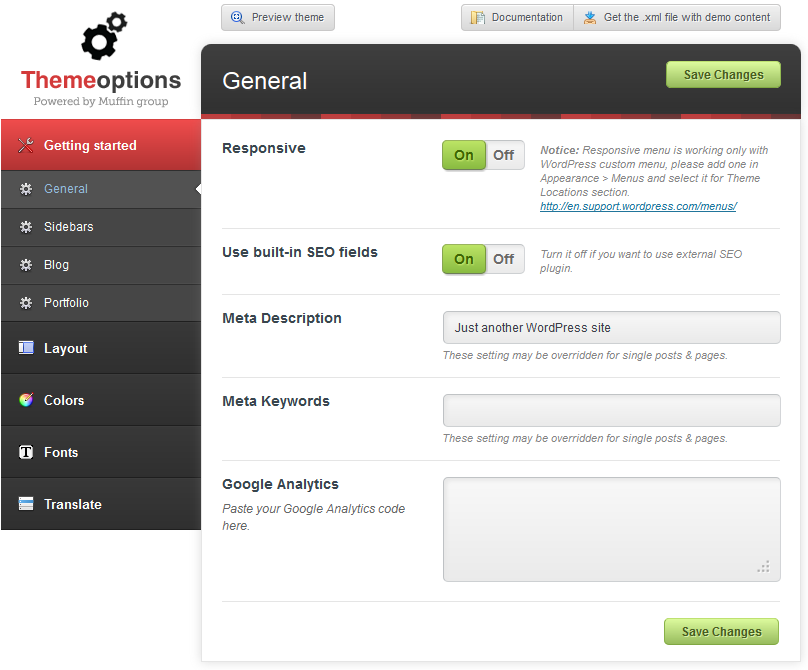
Task: Click the wrench icon beside Getting started
Action: click(26, 145)
